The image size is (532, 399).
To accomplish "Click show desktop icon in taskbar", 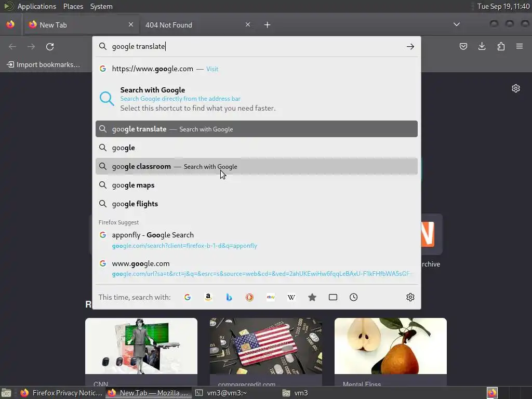I will click(6, 393).
